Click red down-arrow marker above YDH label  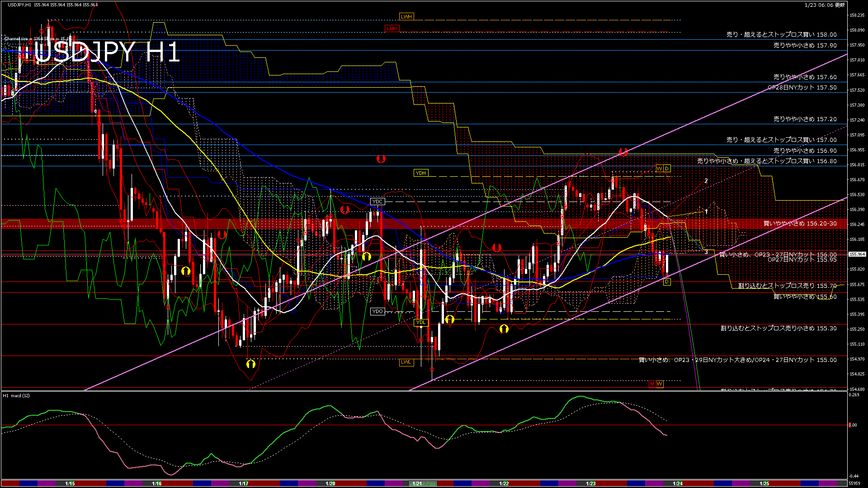pos(381,159)
